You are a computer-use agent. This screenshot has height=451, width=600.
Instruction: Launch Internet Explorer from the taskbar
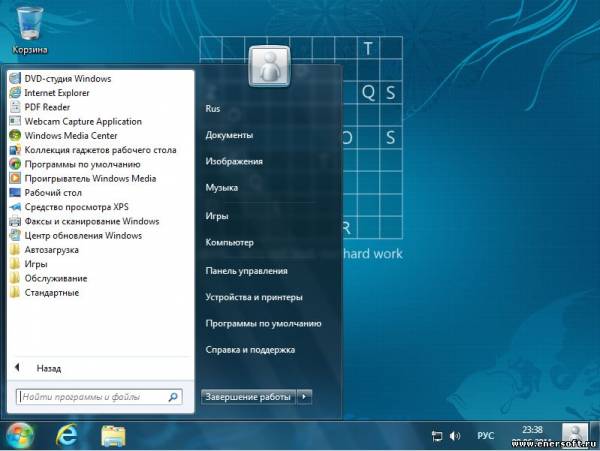pos(67,436)
